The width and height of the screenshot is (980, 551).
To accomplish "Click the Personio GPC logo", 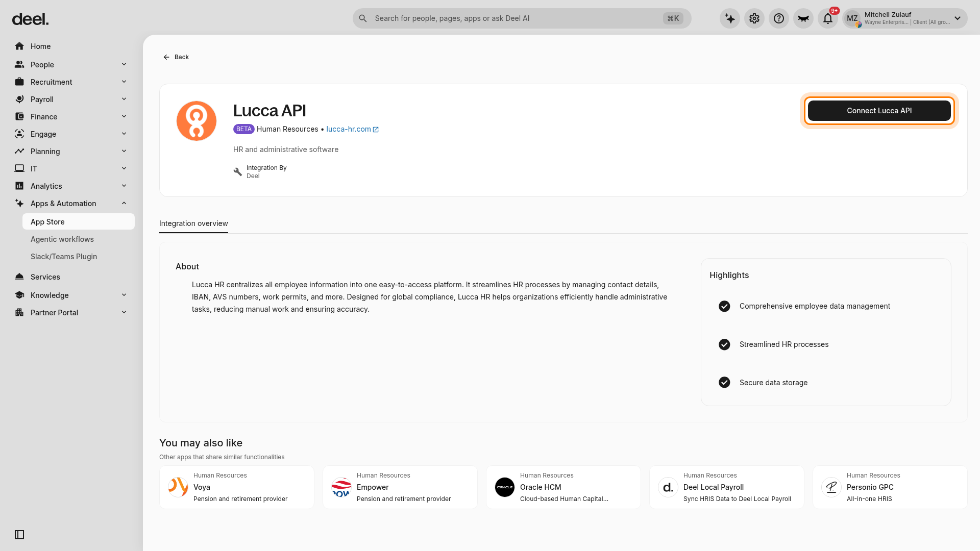I will [831, 487].
